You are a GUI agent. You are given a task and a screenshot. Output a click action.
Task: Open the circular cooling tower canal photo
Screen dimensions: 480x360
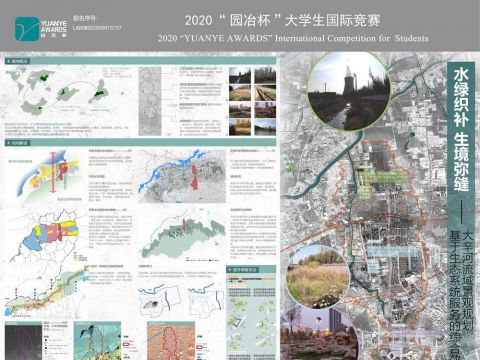tap(349, 91)
